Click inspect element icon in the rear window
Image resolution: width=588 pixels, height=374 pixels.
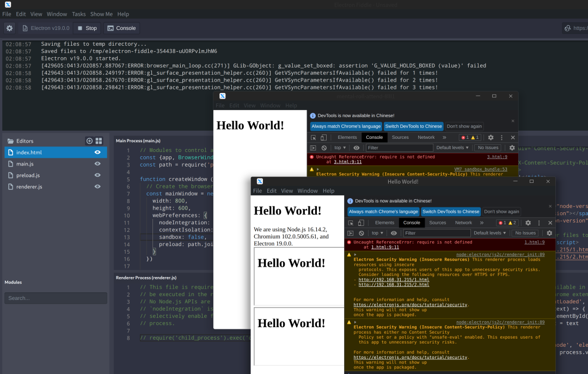tap(314, 138)
